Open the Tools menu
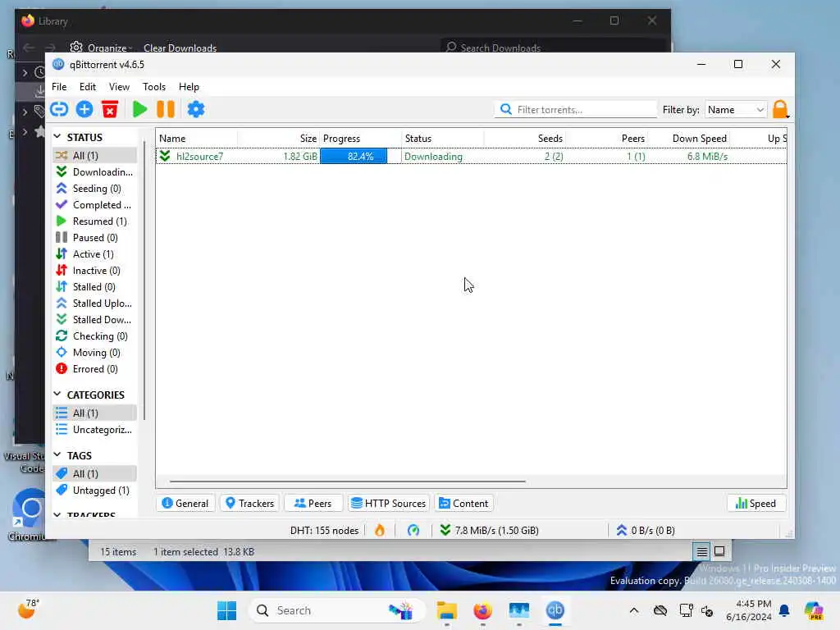 point(153,87)
